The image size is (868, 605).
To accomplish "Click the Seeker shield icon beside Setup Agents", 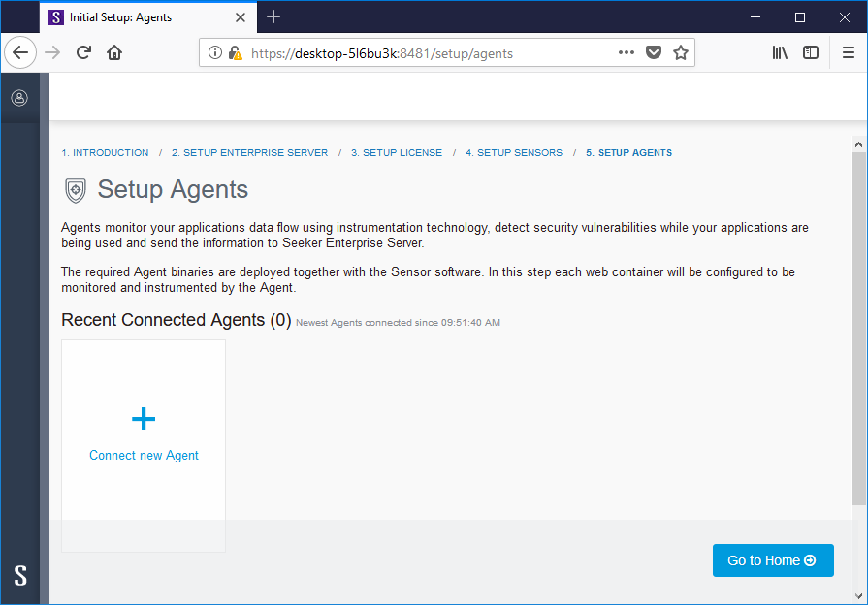I will coord(76,190).
